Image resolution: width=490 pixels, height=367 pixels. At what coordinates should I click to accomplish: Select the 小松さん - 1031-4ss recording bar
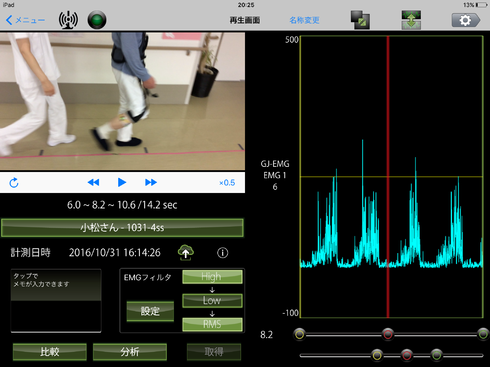click(x=122, y=228)
